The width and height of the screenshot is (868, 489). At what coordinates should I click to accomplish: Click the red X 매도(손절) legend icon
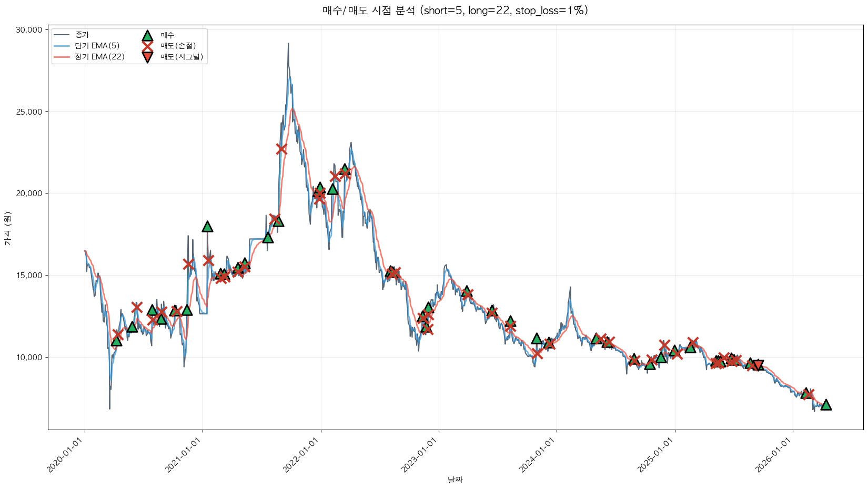pos(147,46)
